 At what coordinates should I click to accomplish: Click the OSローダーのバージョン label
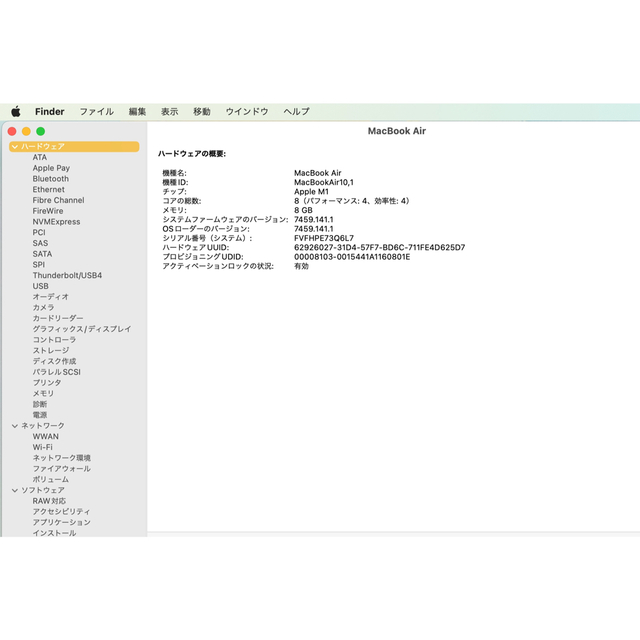(x=206, y=229)
